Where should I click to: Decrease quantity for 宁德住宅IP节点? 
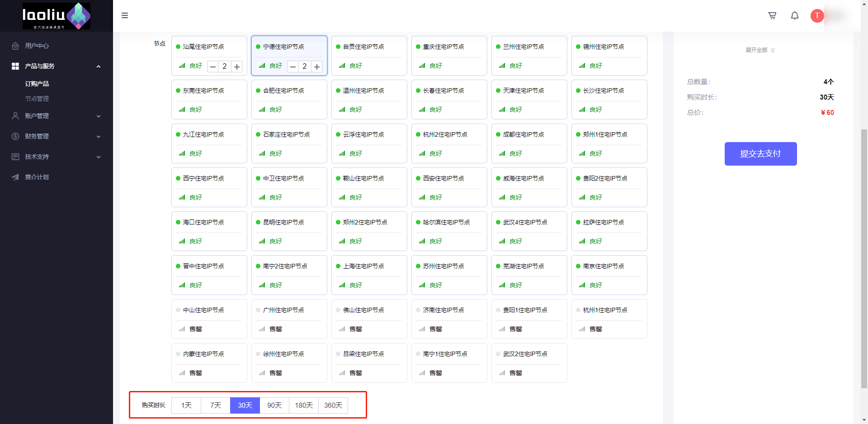point(293,67)
